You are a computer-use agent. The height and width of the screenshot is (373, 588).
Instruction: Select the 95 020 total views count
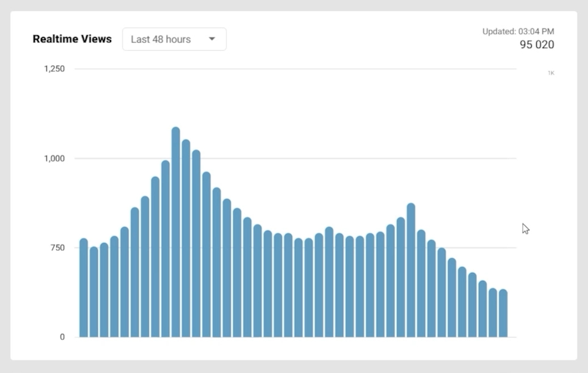point(537,45)
